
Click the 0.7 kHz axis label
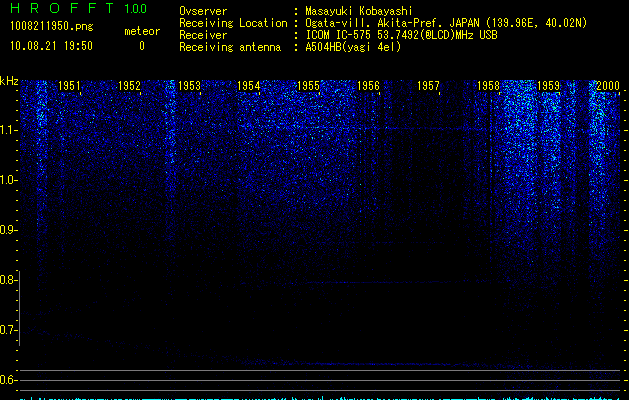tap(9, 330)
